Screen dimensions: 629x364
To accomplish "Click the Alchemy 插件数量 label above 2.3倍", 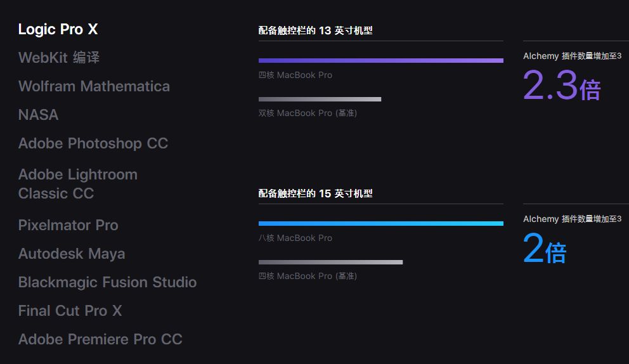I will tap(573, 56).
